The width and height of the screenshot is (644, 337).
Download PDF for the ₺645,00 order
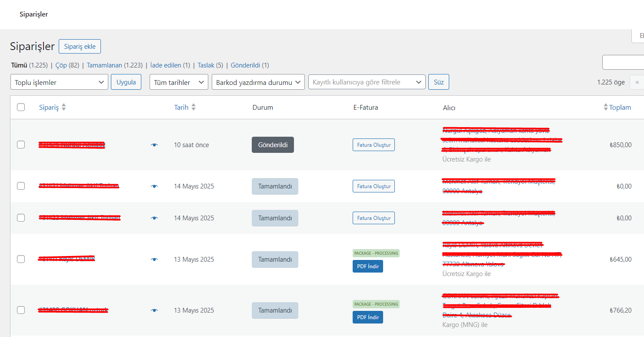tap(367, 266)
